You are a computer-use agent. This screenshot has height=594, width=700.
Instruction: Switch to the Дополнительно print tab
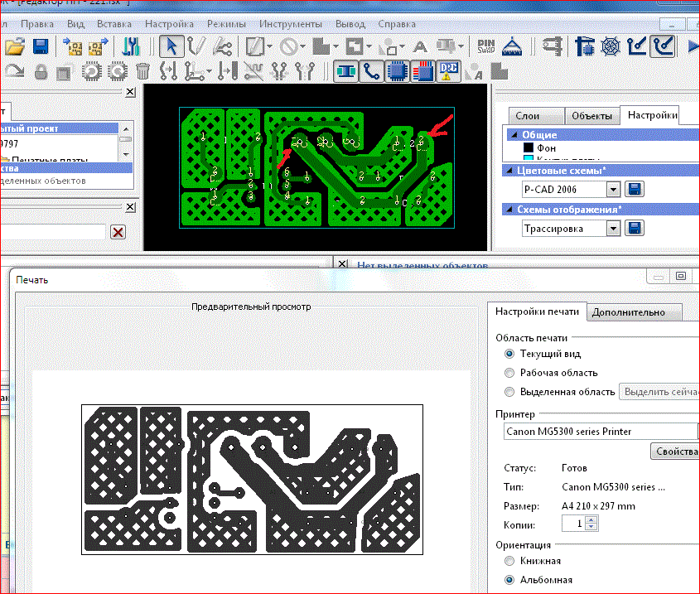coord(633,312)
